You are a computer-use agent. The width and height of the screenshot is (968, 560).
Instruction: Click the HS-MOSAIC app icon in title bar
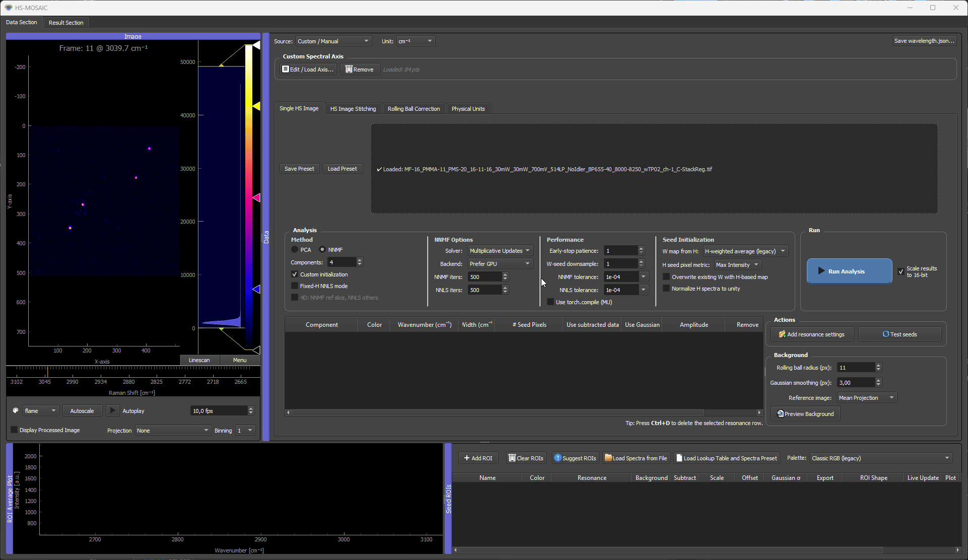pos(8,8)
